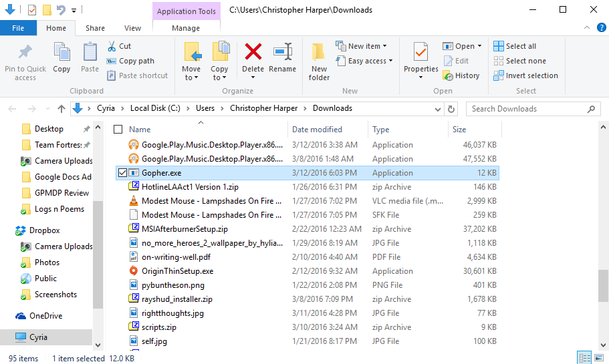Go up one folder level arrow
Viewport: 609px width, 364px height.
62,109
